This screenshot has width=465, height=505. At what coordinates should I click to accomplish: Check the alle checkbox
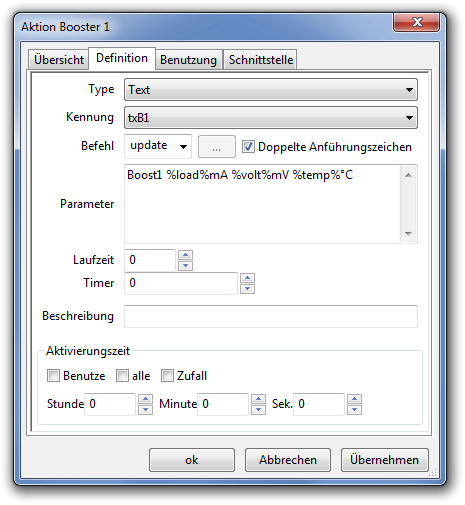coord(122,376)
